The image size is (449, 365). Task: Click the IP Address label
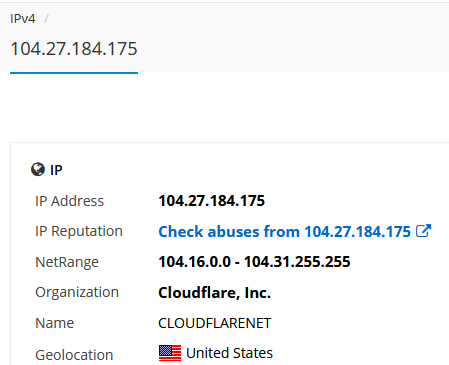coord(69,201)
